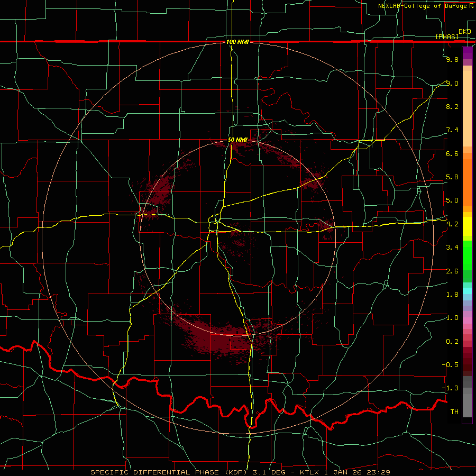This screenshot has height=476, width=476.
Task: Click the 6.6 scale value
Action: point(452,153)
